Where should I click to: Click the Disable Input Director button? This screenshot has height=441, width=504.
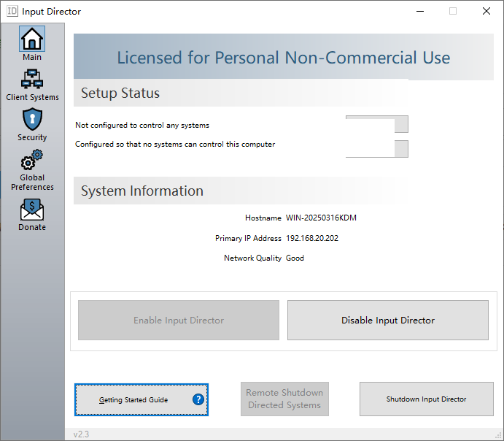point(388,320)
